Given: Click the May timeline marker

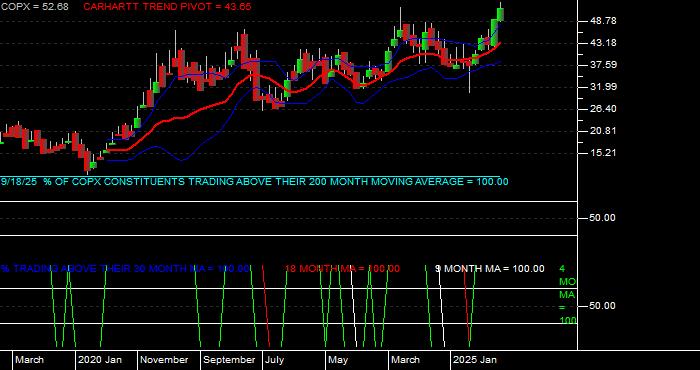Looking at the screenshot, I should [338, 360].
